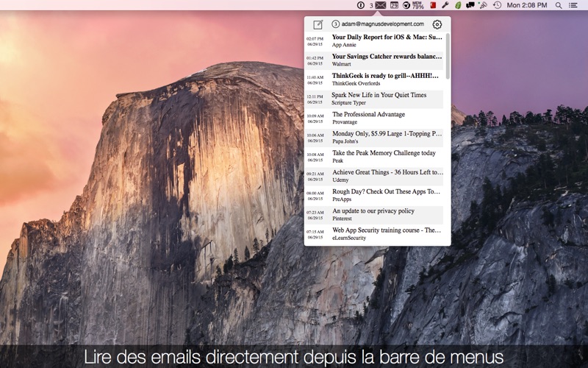Click the 01:42 PM timestamp
Viewport: 588px width, 368px height.
(315, 58)
